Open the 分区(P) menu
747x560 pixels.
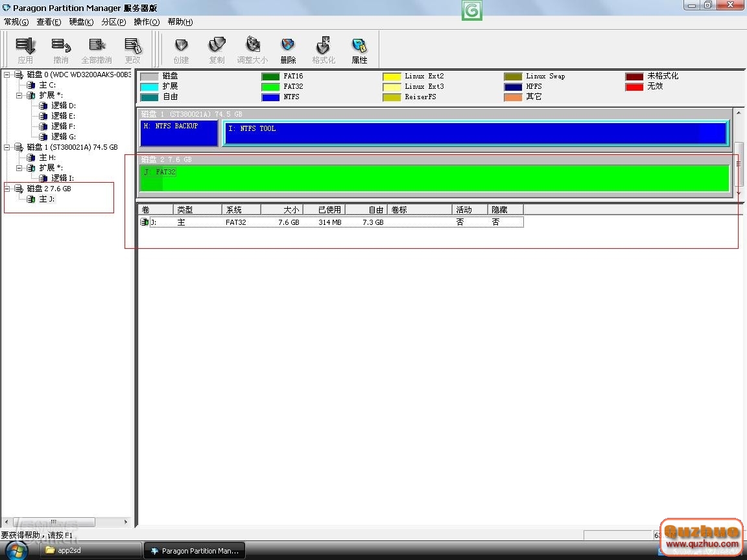[x=113, y=22]
